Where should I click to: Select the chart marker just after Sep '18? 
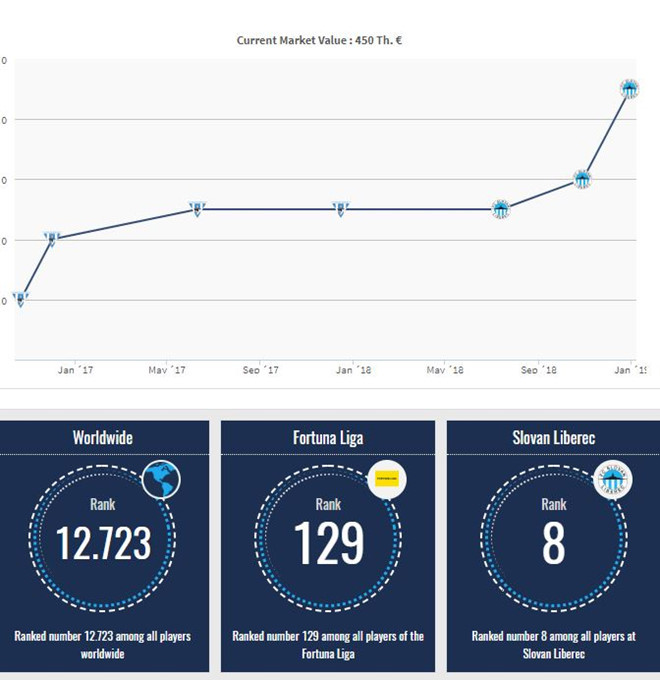coord(583,180)
